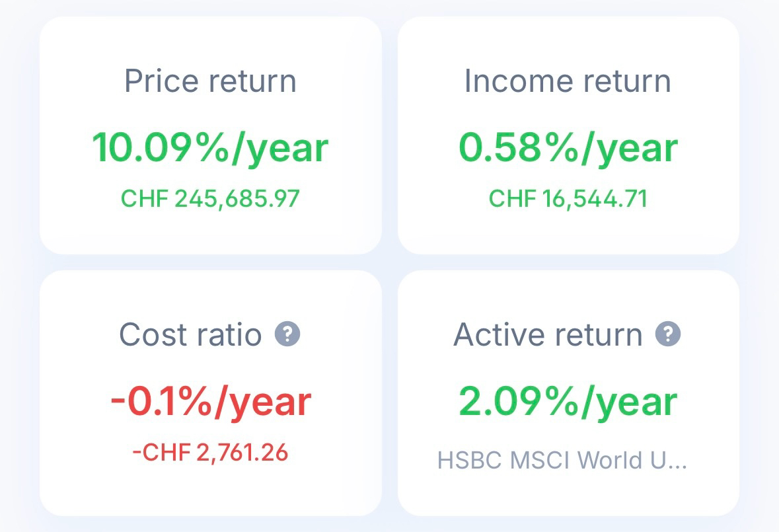Image resolution: width=779 pixels, height=532 pixels.
Task: Click the 2.09%/year active return value
Action: pyautogui.click(x=568, y=401)
